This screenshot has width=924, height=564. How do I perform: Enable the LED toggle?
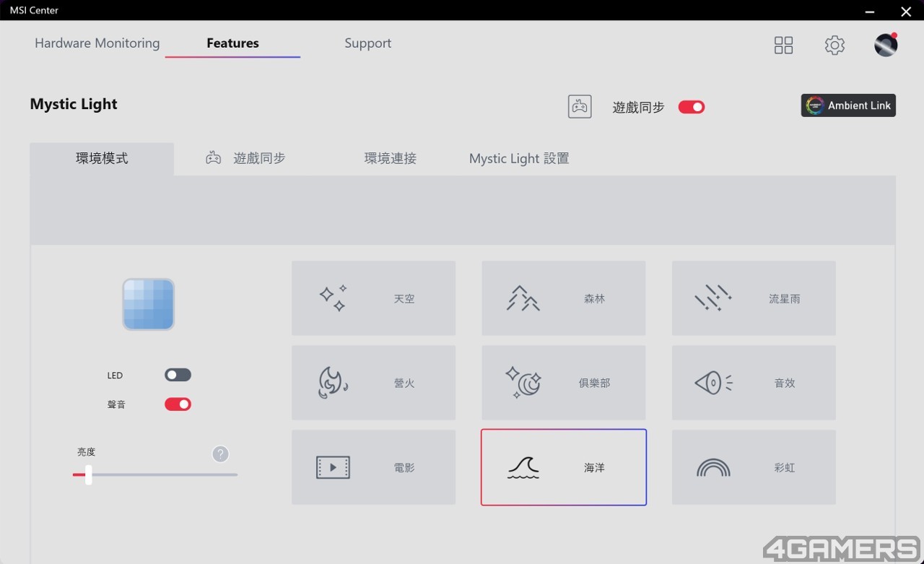tap(178, 375)
